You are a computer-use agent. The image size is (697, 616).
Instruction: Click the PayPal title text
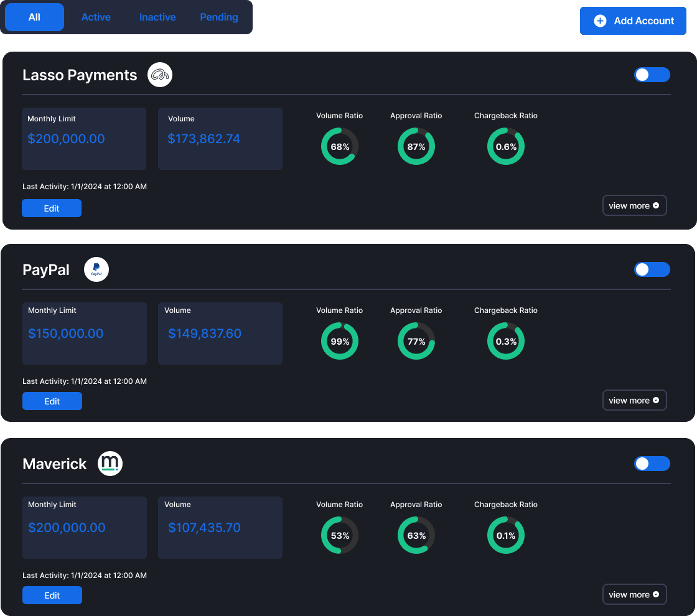coord(46,270)
